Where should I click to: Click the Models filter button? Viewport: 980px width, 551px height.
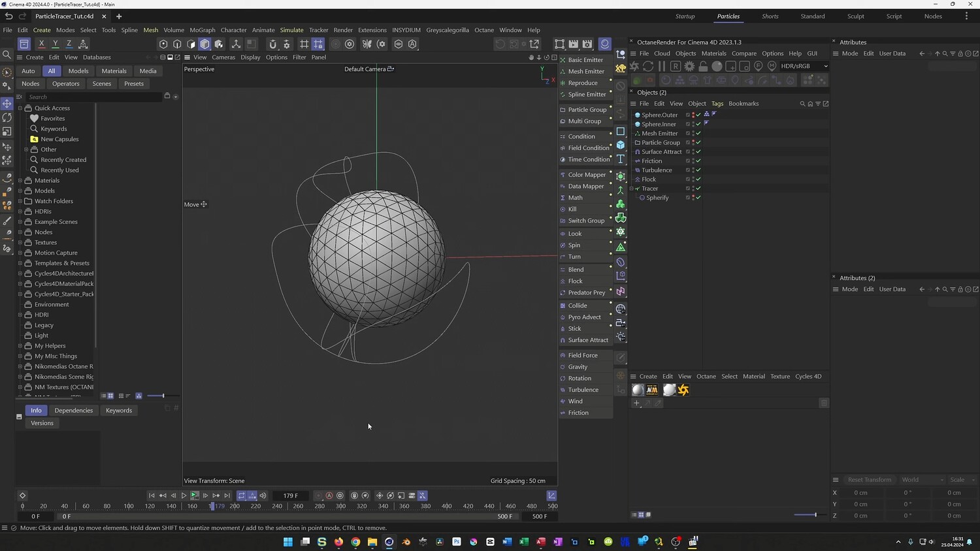tap(78, 71)
